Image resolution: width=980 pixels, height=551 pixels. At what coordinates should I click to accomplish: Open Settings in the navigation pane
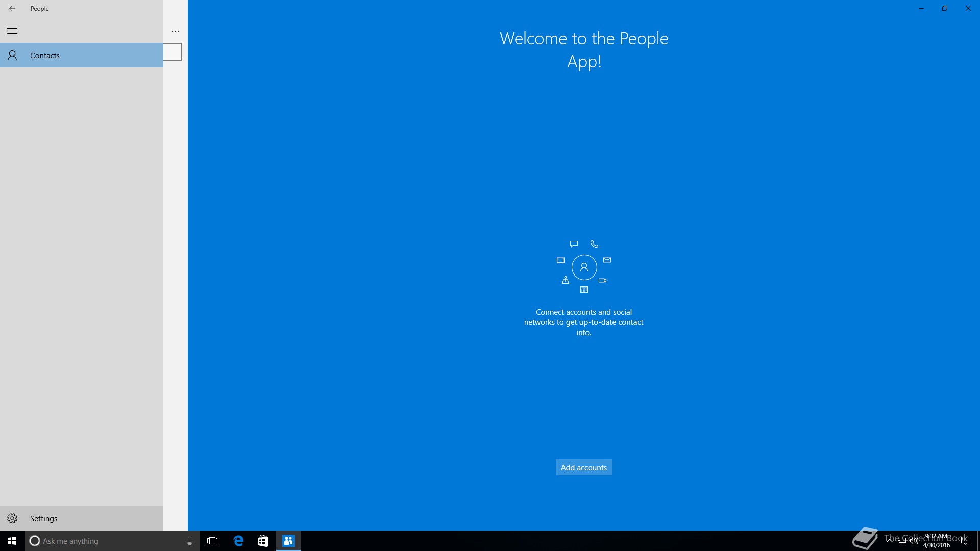82,518
